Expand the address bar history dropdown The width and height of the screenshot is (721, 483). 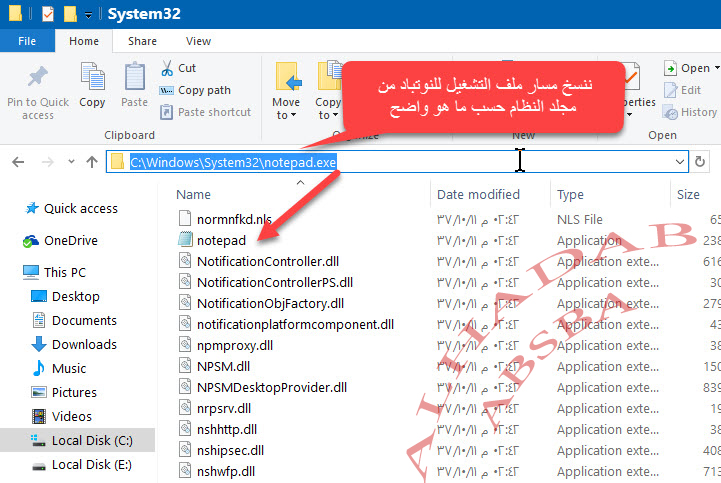coord(680,162)
